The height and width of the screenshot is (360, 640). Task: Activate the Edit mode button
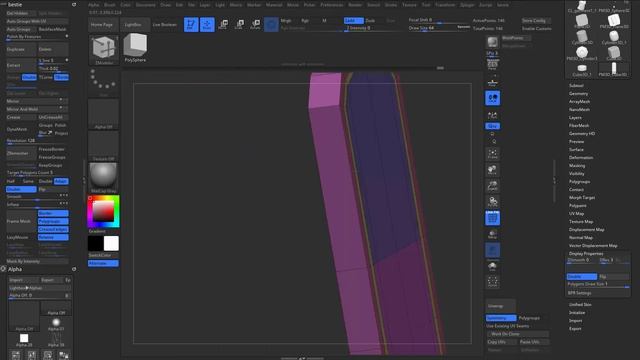tap(191, 24)
